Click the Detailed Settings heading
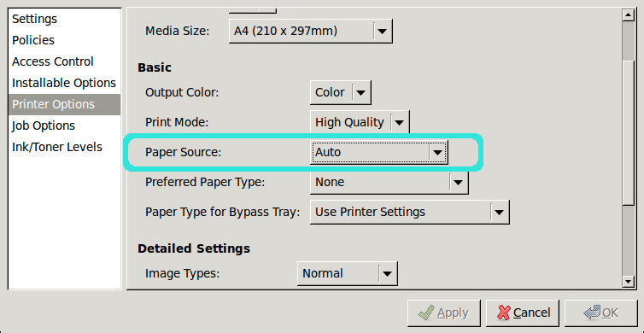The image size is (644, 333). [x=194, y=248]
